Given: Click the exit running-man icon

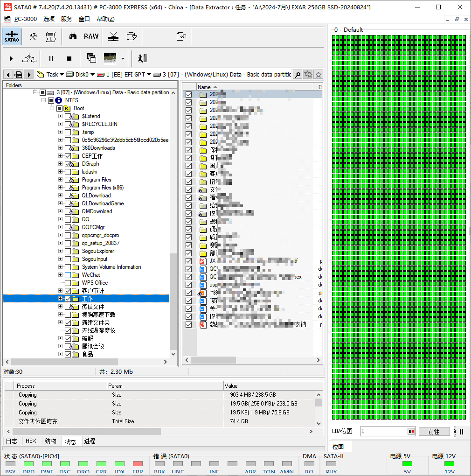Looking at the screenshot, I should coord(142,58).
